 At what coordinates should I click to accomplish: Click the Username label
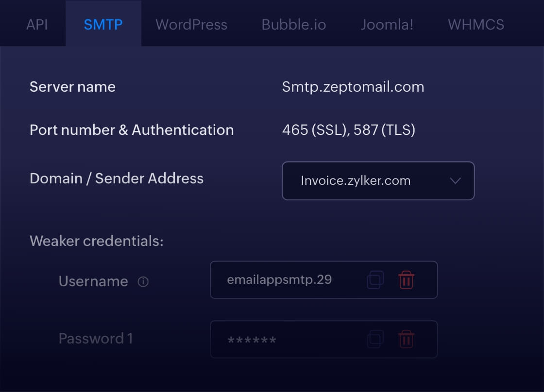point(93,281)
